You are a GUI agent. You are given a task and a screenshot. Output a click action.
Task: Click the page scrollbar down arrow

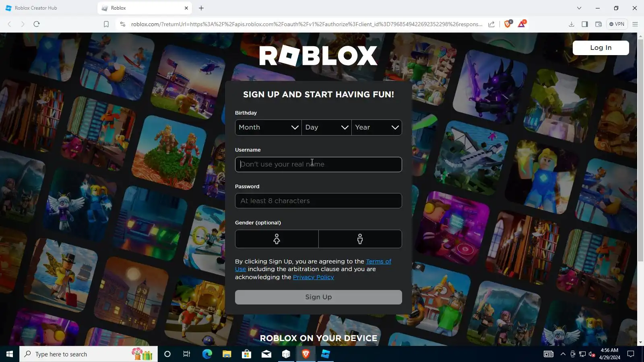tap(640, 342)
